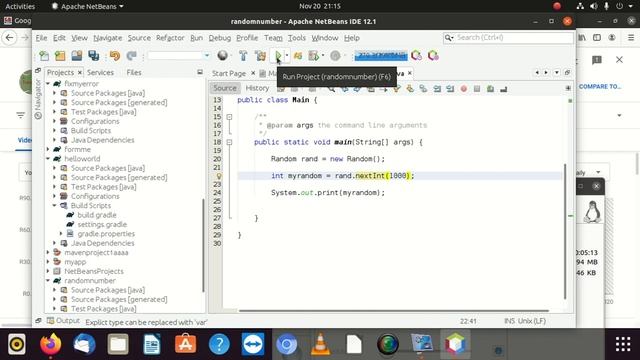
Task: Click the split editor icon at top-right of code
Action: pyautogui.click(x=568, y=88)
